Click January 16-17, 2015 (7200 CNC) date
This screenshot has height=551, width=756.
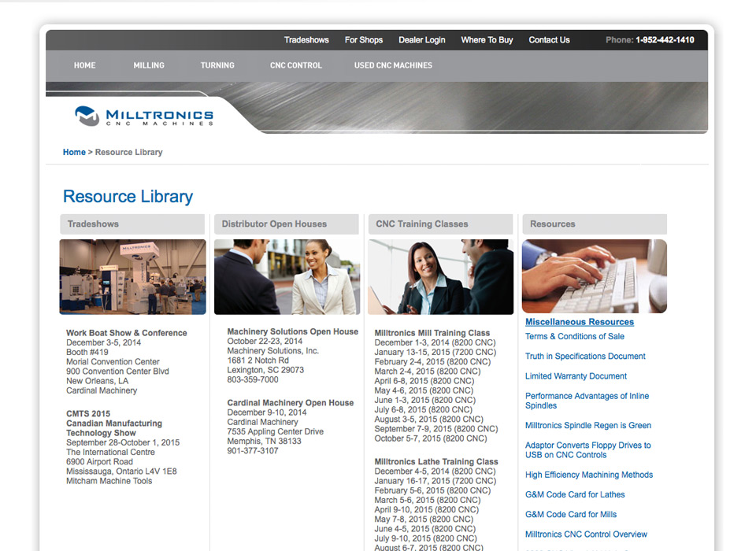coord(435,481)
